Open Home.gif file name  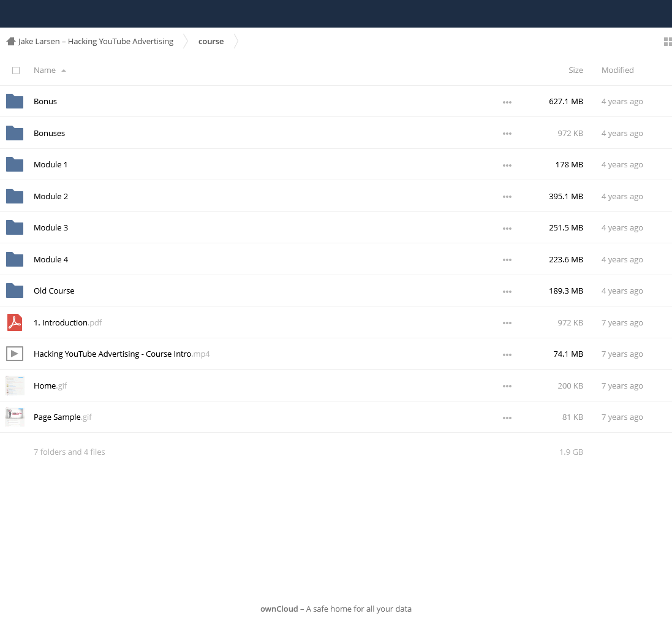50,386
